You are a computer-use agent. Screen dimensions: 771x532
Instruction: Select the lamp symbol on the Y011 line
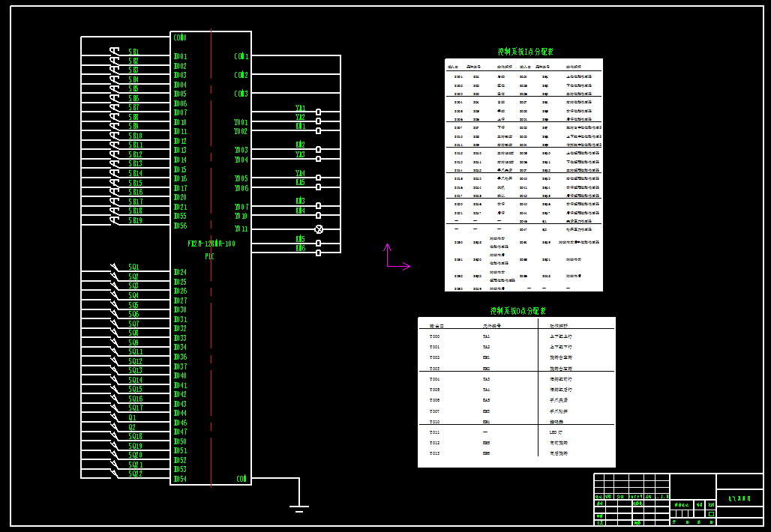pos(319,229)
